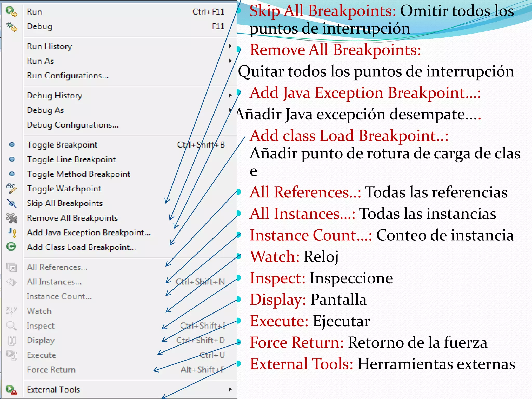This screenshot has height=399, width=532.
Task: Click the 'Todas las referencias' slide text
Action: tap(436, 192)
